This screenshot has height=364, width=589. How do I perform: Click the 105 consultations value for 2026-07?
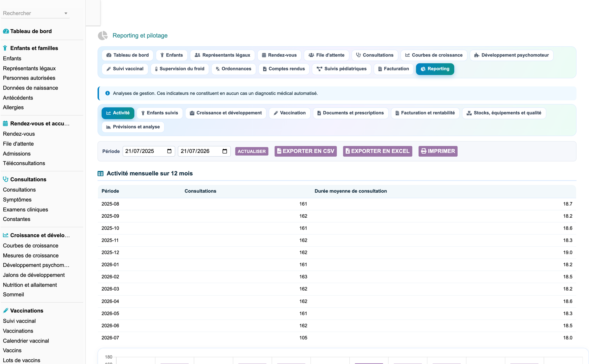coord(303,338)
